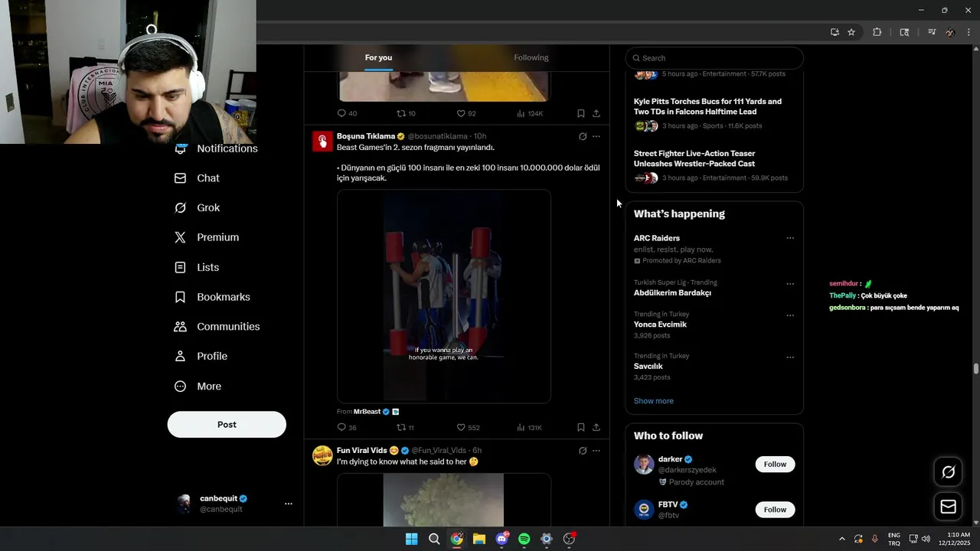The image size is (980, 551).
Task: Open Abdülkerim Bardakçı trending topic
Action: [x=672, y=293]
